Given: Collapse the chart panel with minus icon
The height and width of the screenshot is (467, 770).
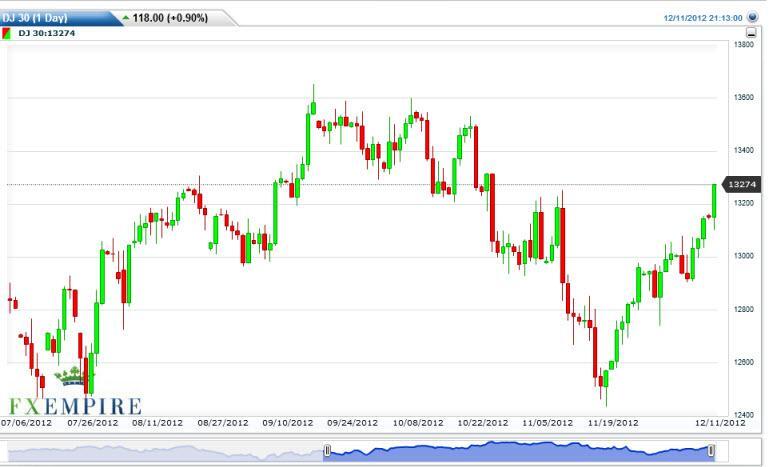Looking at the screenshot, I should point(751,33).
